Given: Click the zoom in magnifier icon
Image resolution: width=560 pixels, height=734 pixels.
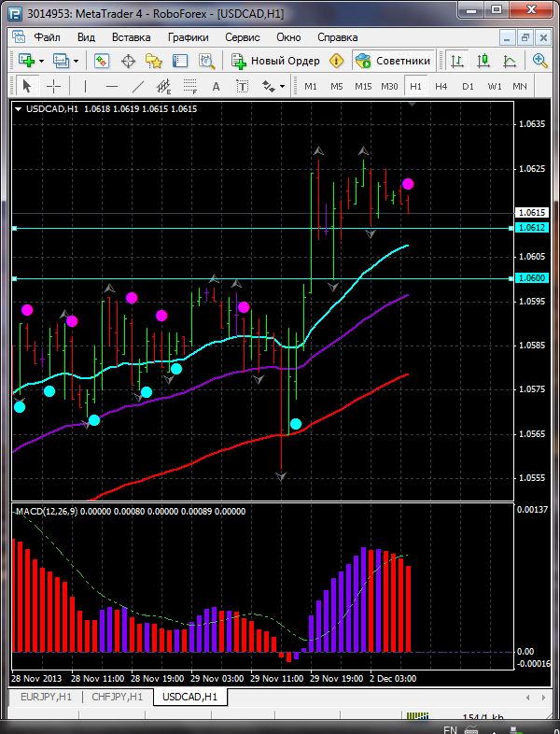Looking at the screenshot, I should tap(539, 61).
